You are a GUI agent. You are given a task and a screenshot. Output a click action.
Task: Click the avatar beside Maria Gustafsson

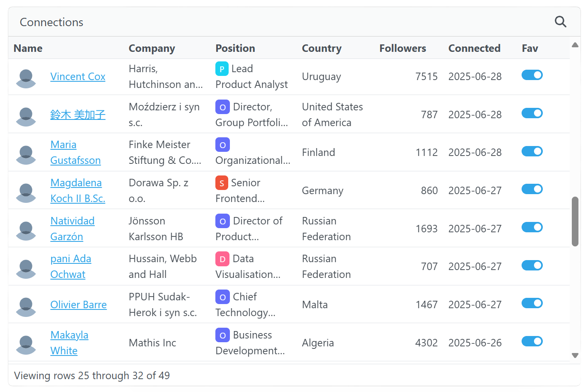tap(26, 153)
